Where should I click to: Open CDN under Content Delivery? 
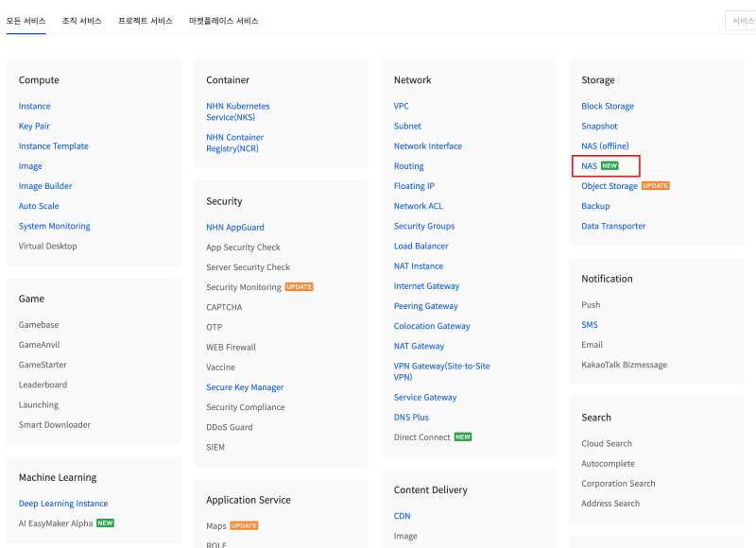403,516
